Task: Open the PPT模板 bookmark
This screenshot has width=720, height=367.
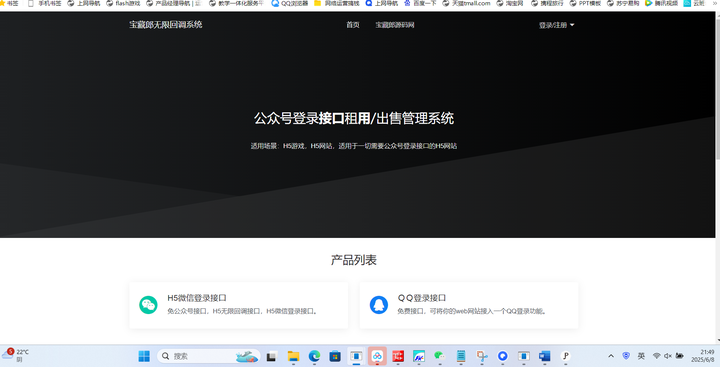Action: (x=585, y=3)
